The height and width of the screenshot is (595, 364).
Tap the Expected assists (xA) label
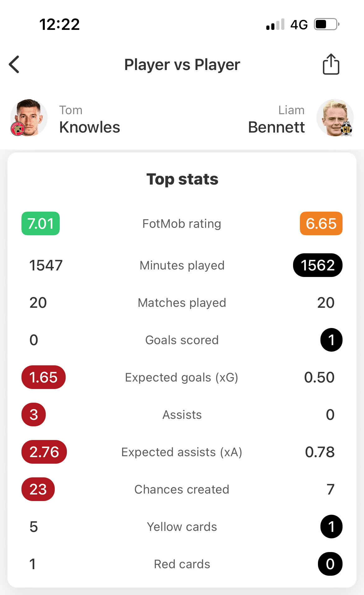coord(182,452)
